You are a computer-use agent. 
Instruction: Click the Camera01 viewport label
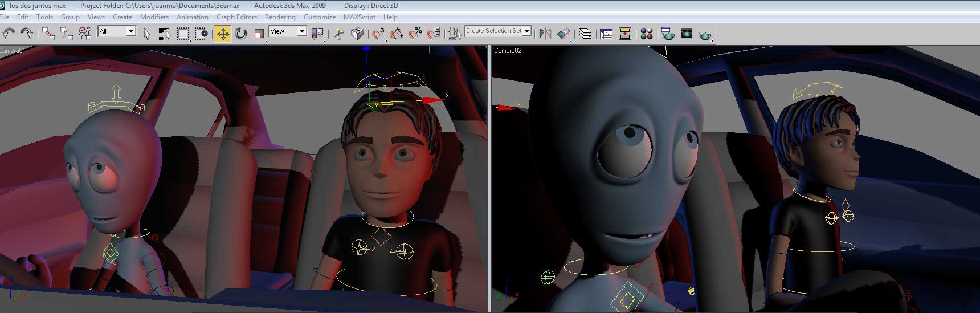pos(13,51)
